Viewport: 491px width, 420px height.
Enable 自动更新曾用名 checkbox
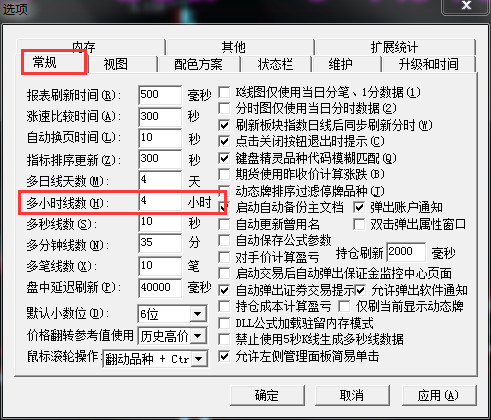224,224
